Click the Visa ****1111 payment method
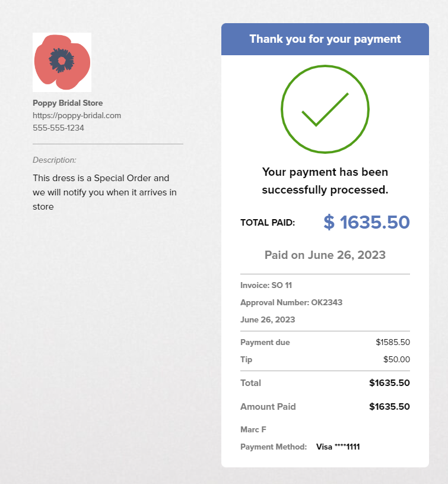448x484 pixels. coord(338,447)
